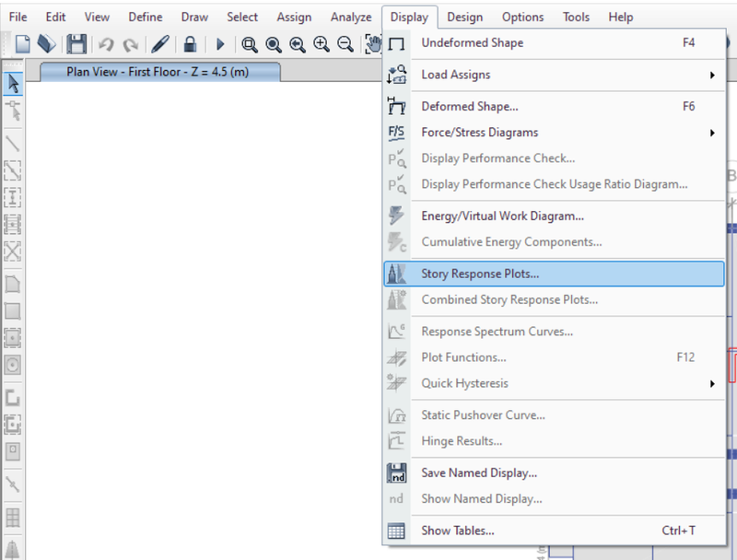Choose the Quick Draw Walls tool

tap(13, 425)
